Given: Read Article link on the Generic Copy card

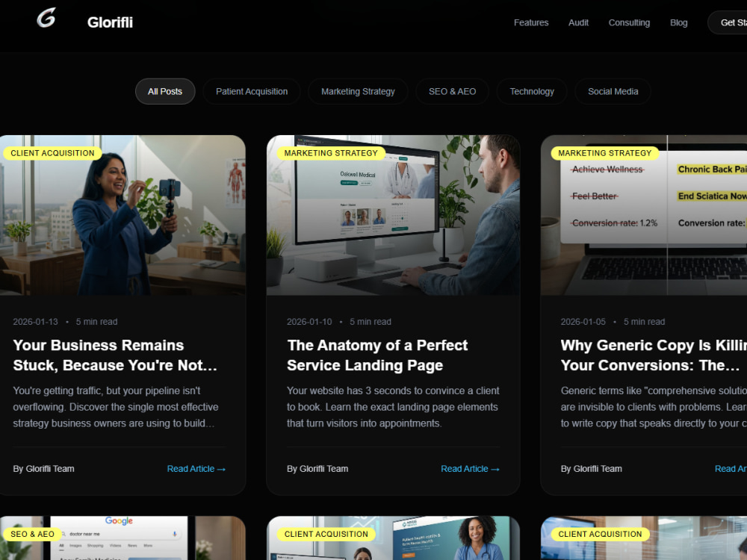Looking at the screenshot, I should (731, 469).
